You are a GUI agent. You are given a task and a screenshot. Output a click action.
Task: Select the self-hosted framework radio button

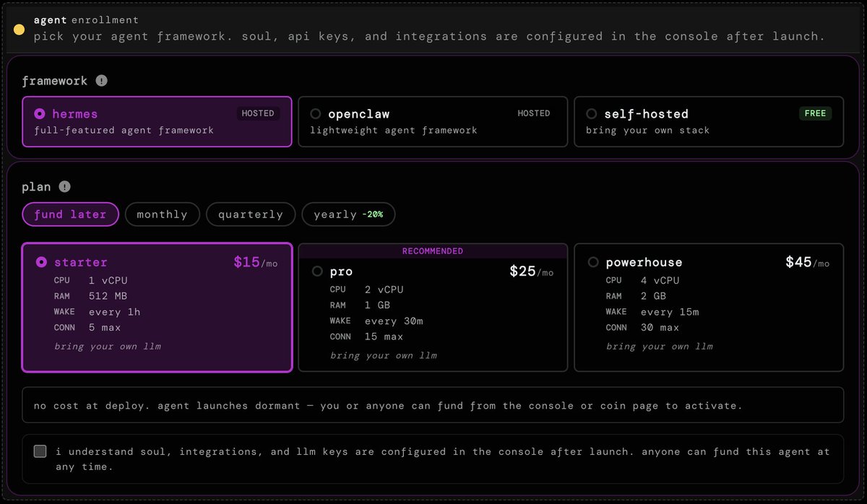(592, 114)
